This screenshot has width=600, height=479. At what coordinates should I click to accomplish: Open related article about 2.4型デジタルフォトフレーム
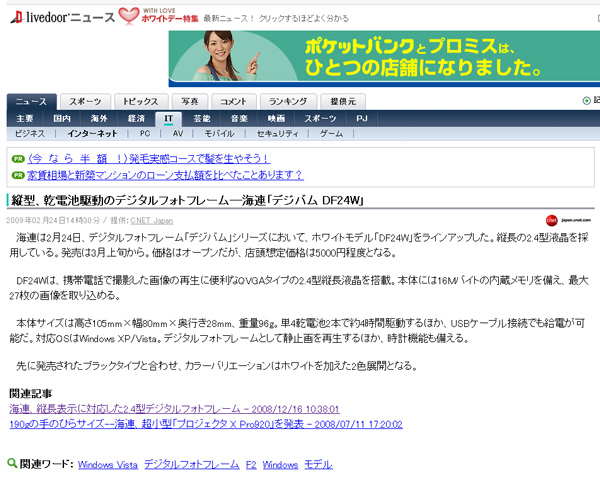174,409
